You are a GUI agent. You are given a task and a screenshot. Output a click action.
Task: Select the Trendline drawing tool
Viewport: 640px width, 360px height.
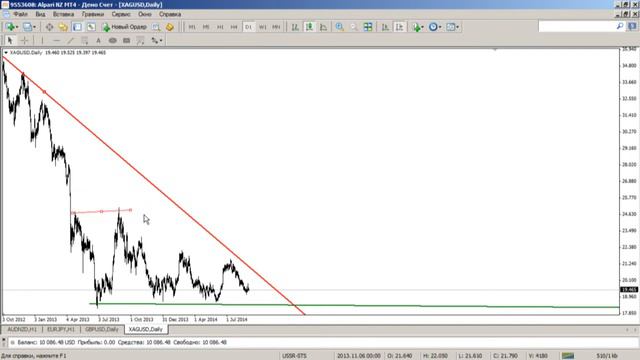point(71,40)
